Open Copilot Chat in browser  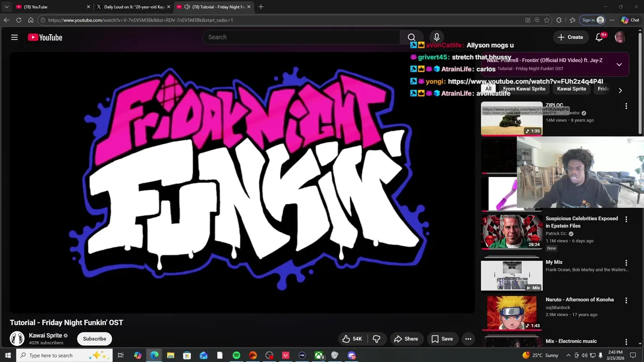tap(630, 20)
